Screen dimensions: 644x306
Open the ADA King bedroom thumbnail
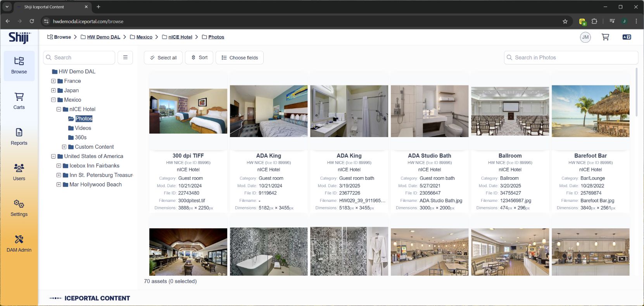[x=269, y=111]
